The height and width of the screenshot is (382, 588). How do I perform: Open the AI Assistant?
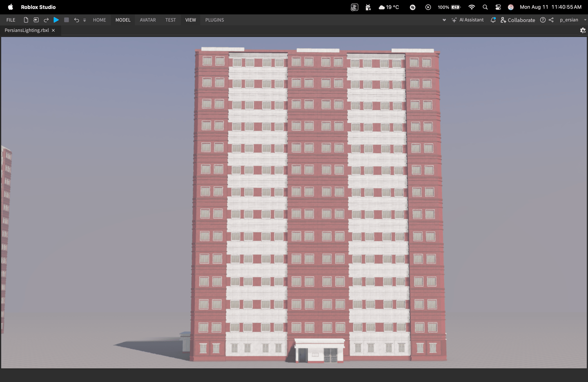(468, 20)
